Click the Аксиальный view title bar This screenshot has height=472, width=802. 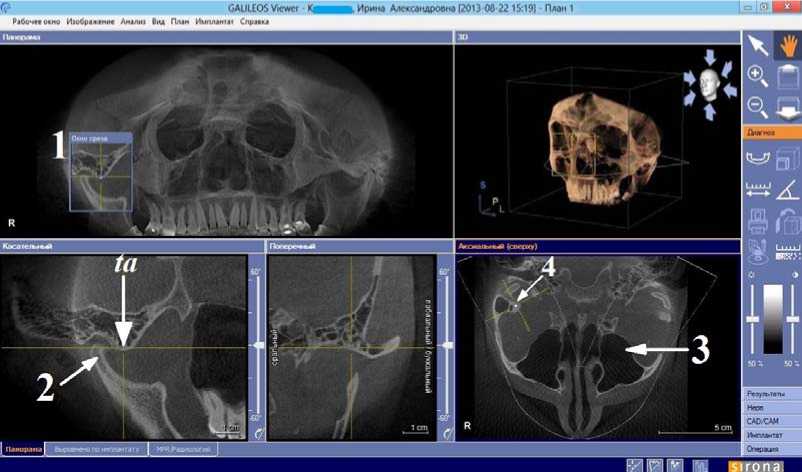click(x=597, y=246)
